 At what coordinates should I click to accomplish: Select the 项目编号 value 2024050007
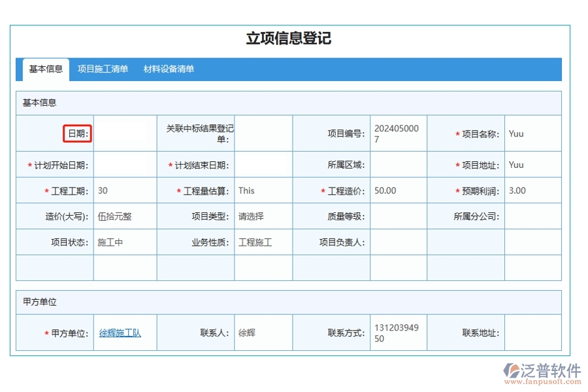397,133
